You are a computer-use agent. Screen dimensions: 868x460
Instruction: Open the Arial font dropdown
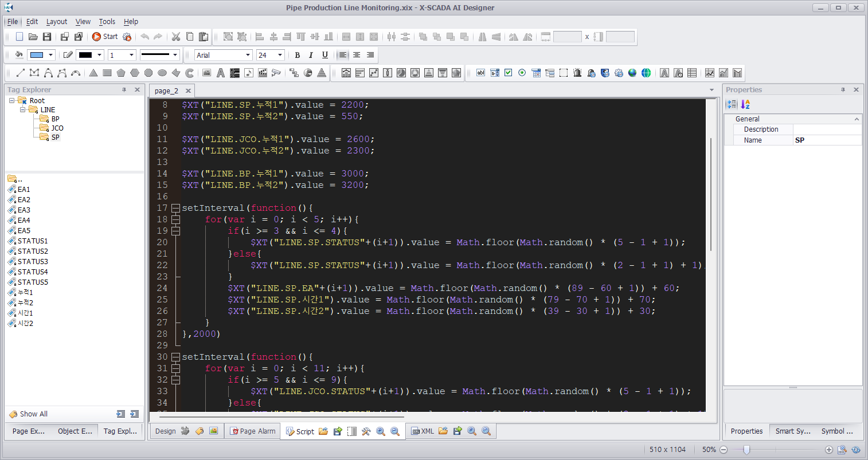click(248, 55)
